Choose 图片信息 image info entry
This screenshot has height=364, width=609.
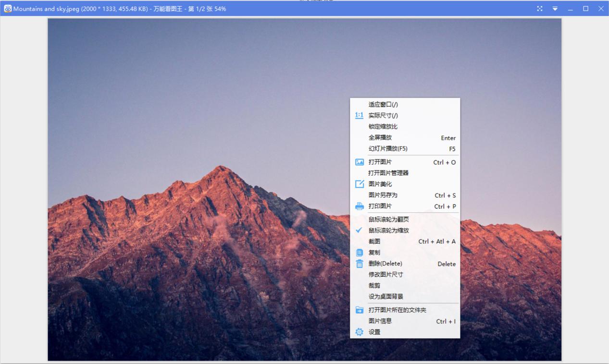[405, 321]
